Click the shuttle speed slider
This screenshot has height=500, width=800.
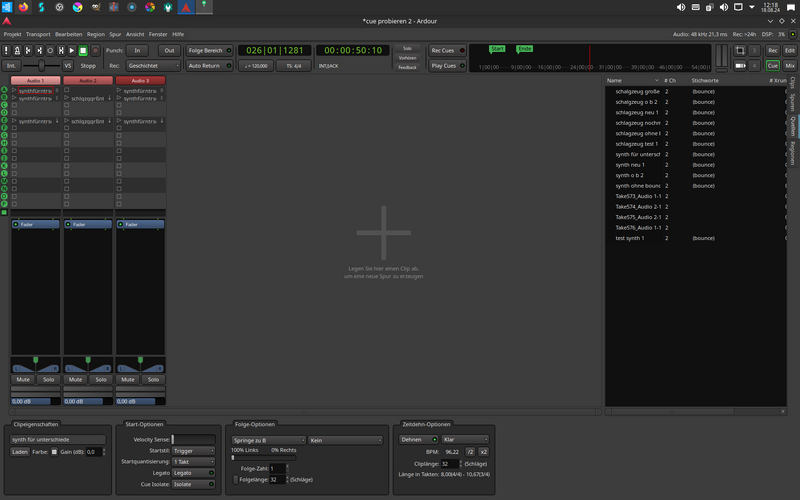click(41, 66)
